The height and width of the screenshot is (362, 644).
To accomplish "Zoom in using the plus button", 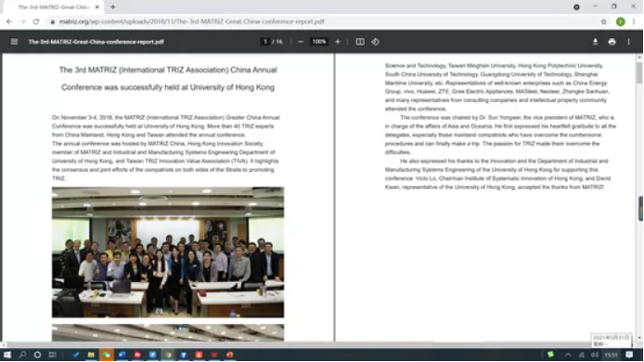I will click(x=338, y=42).
